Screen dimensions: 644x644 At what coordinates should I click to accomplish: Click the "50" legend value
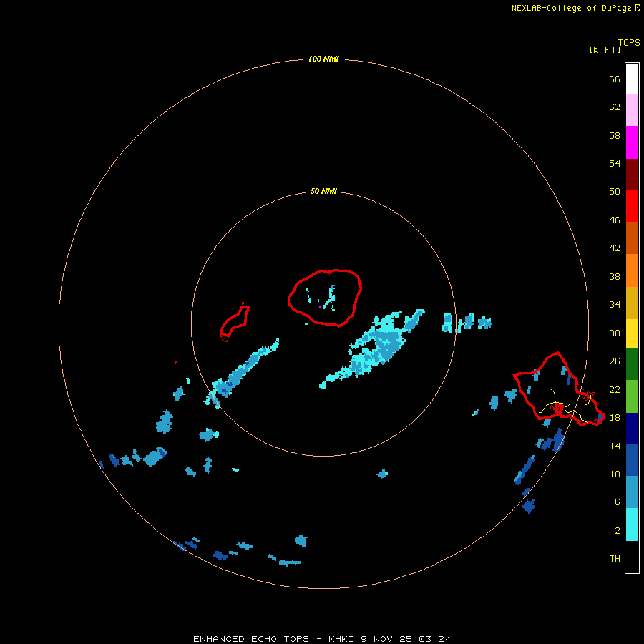pyautogui.click(x=615, y=192)
